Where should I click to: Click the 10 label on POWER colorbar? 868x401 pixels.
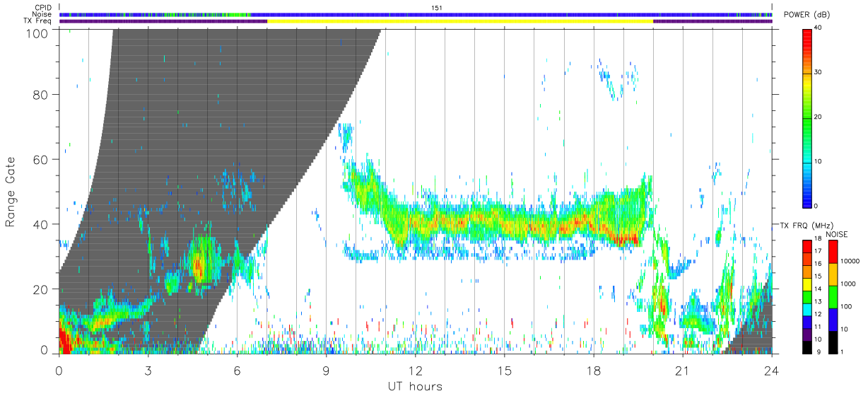(x=818, y=161)
